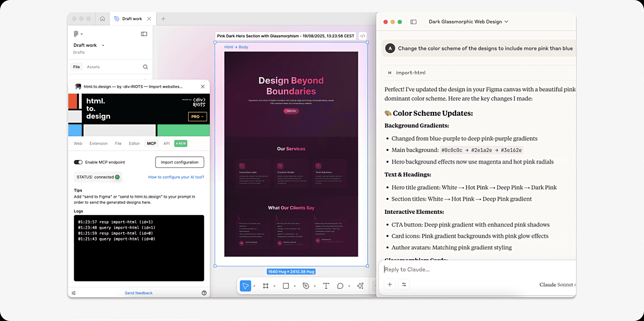This screenshot has height=321, width=644.
Task: Click the Reply to Claude input field
Action: 478,269
